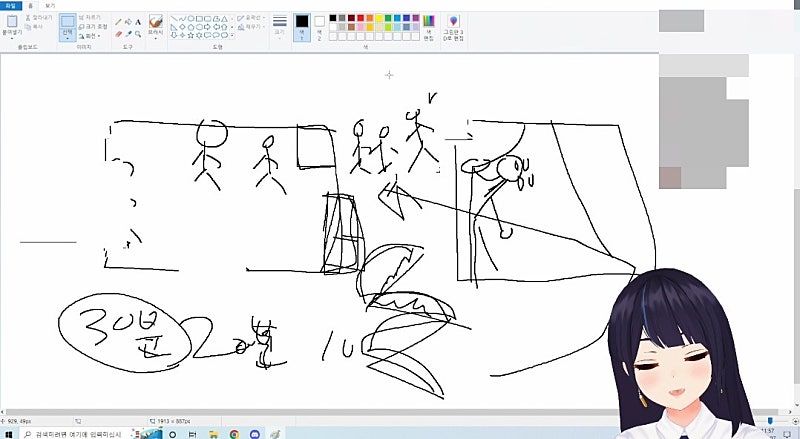This screenshot has width=800, height=439.
Task: Click the Paste clipboard icon
Action: point(11,21)
